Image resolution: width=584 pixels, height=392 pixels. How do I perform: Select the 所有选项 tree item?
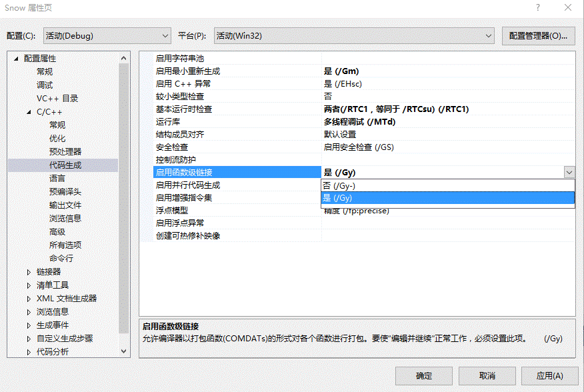(65, 245)
